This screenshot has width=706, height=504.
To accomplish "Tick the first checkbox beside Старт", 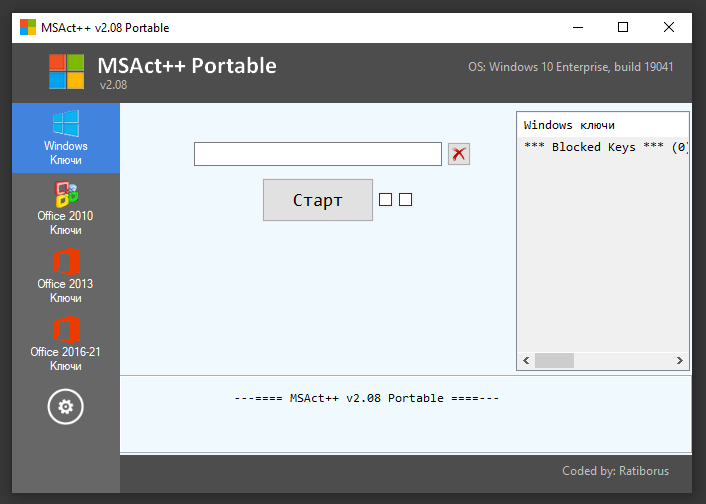I will click(385, 200).
